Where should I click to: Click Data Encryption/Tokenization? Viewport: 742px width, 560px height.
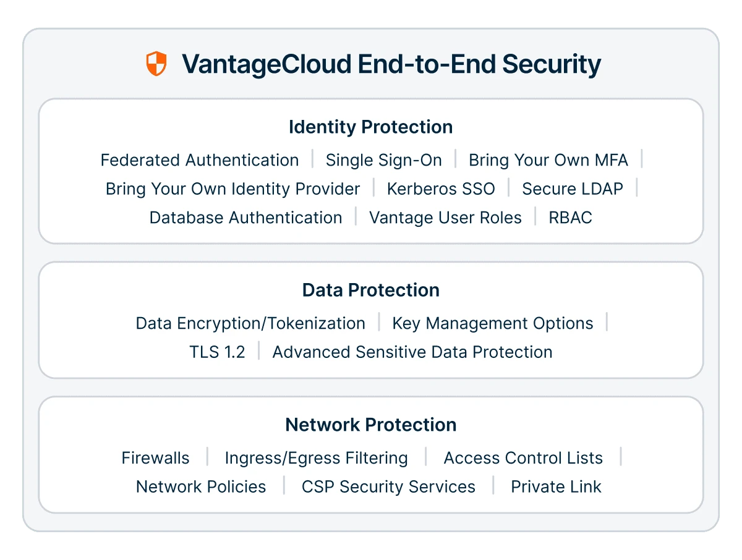(x=250, y=323)
